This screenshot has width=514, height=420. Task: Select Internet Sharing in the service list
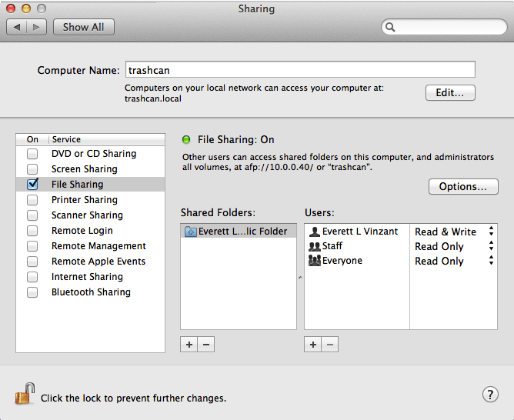coord(87,277)
